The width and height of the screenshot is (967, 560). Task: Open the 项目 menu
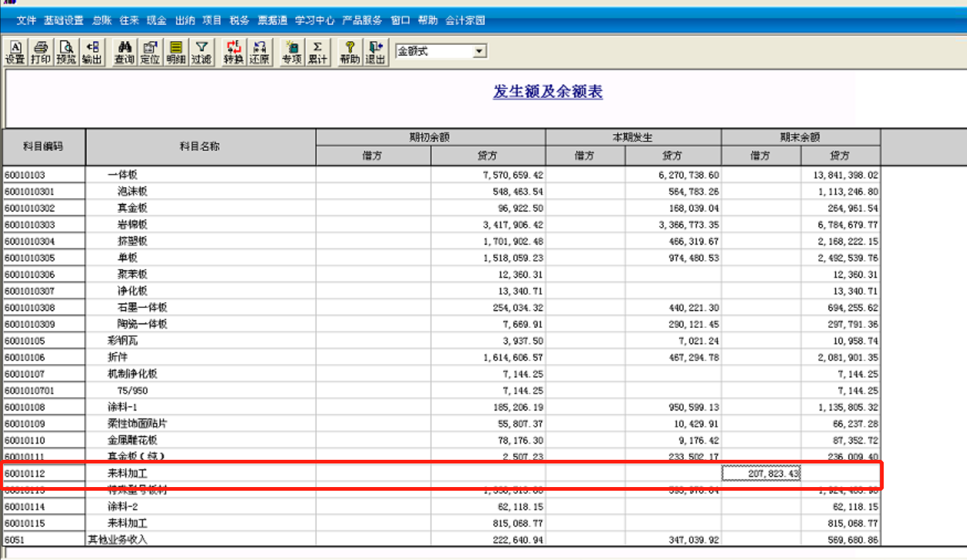point(212,21)
